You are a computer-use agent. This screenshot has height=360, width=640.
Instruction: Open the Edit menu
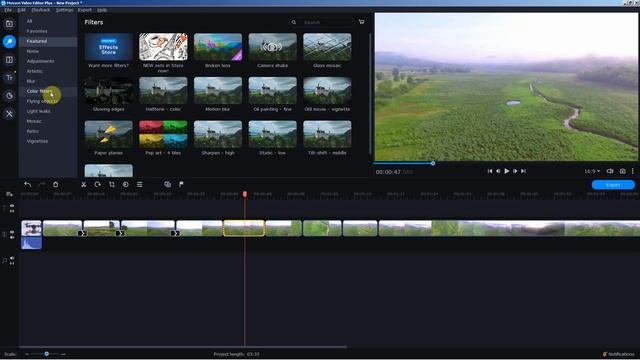click(21, 10)
